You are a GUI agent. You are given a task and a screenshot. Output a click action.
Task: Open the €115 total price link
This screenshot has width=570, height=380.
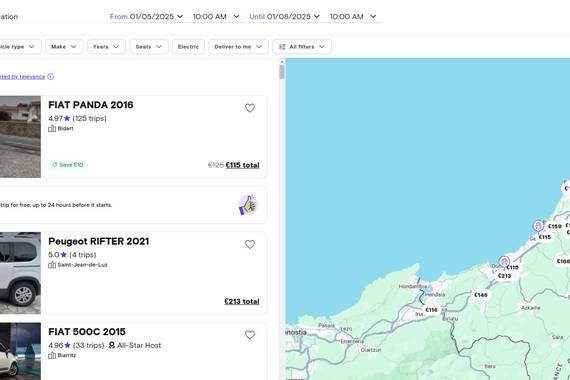(242, 165)
